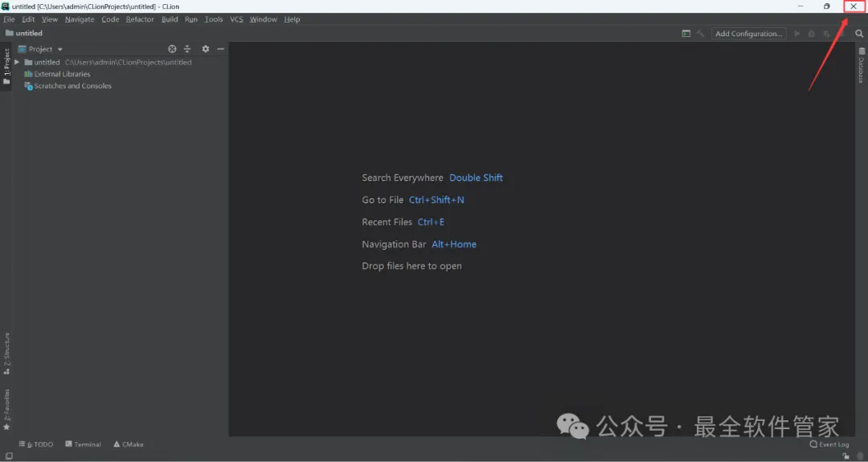868x462 pixels.
Task: Click the Ctrl+E shortcut text
Action: pos(431,222)
